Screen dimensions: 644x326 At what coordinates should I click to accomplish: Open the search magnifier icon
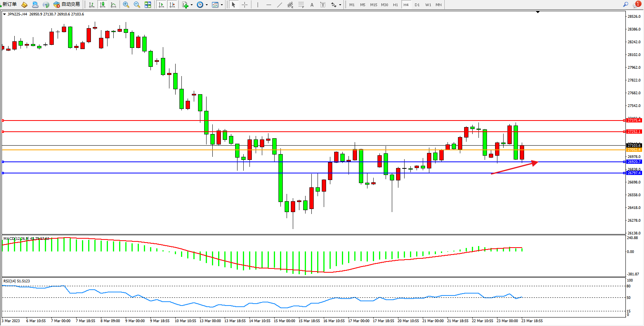[625, 5]
